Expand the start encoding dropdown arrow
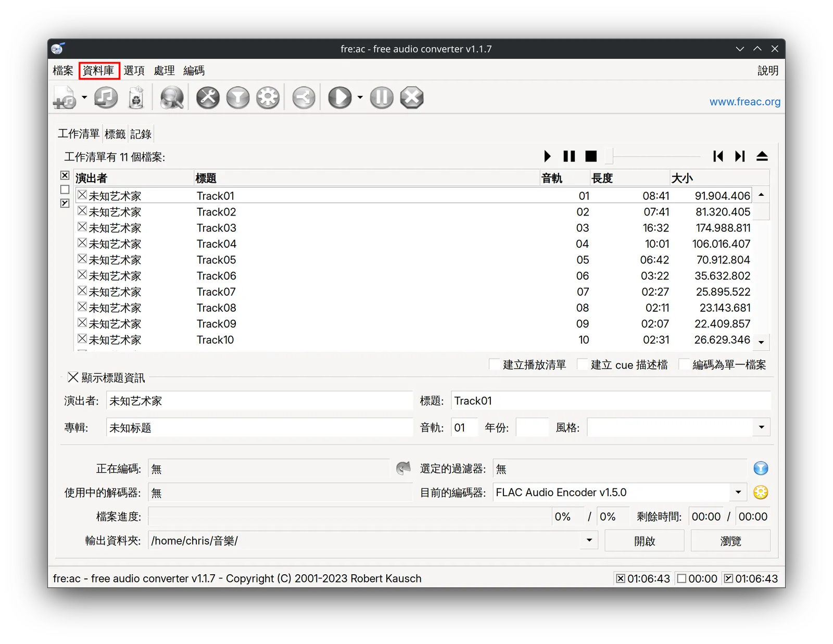The image size is (833, 644). point(360,97)
